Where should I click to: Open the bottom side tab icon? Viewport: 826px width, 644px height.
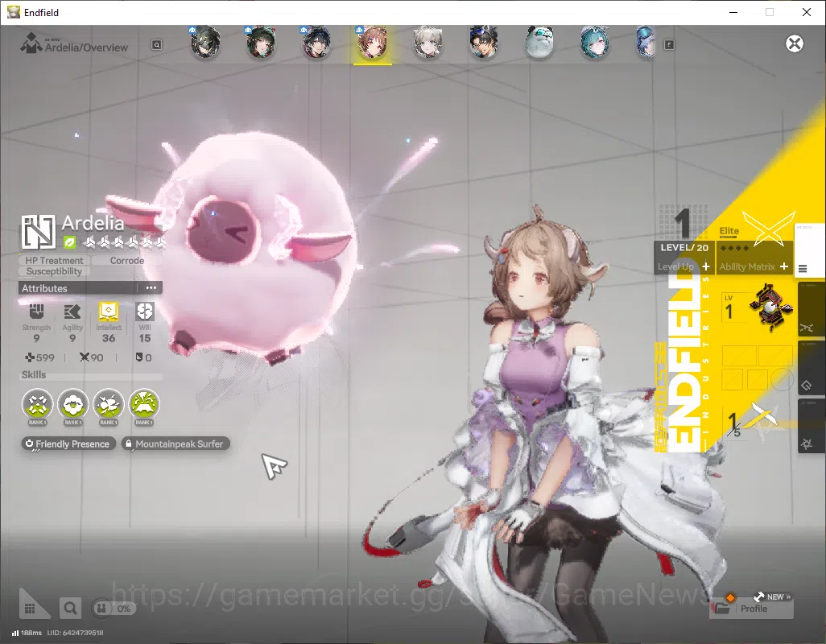[x=807, y=444]
